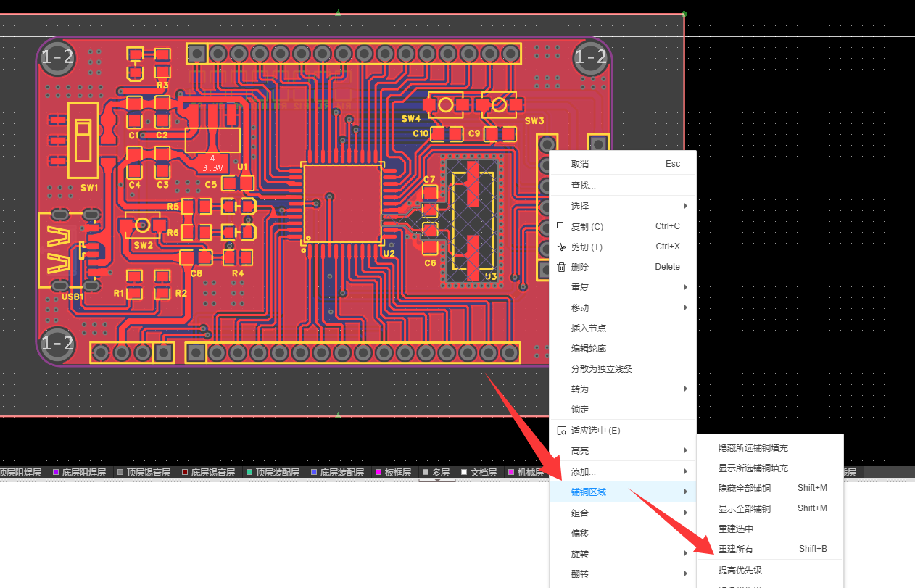
Task: Click 查找... in the context menu
Action: tap(583, 186)
